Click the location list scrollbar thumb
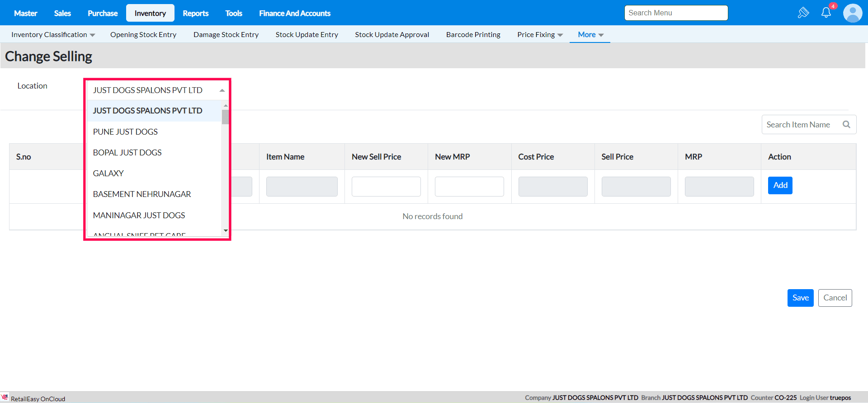The width and height of the screenshot is (868, 403). [x=225, y=117]
